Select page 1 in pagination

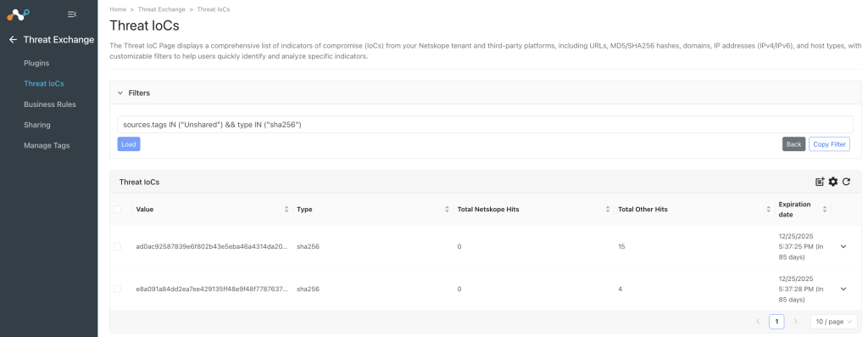[776, 322]
